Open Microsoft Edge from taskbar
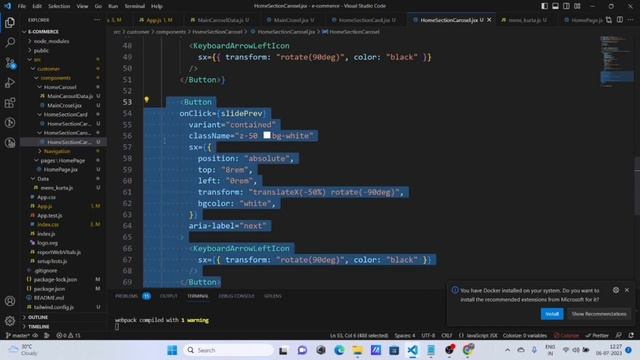Image resolution: width=640 pixels, height=360 pixels. point(339,350)
